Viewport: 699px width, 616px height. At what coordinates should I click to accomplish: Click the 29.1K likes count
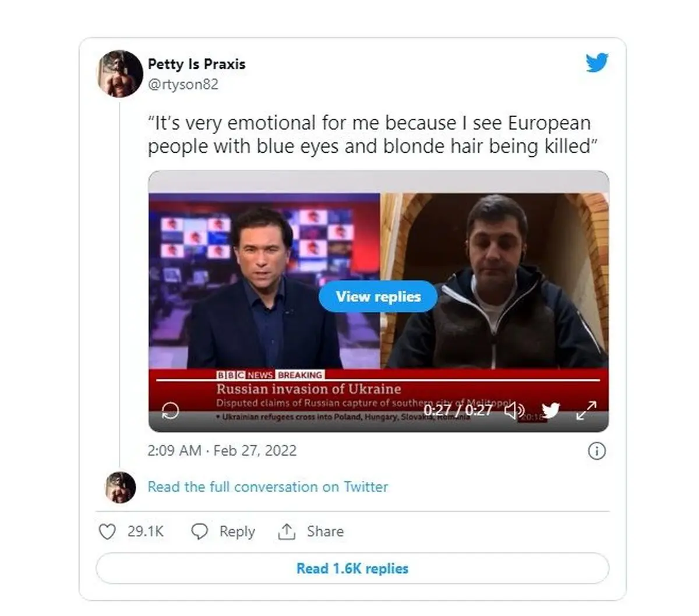(146, 531)
